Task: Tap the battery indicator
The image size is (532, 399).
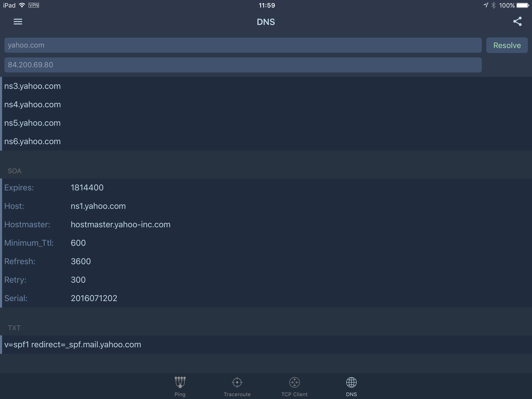Action: coord(523,5)
